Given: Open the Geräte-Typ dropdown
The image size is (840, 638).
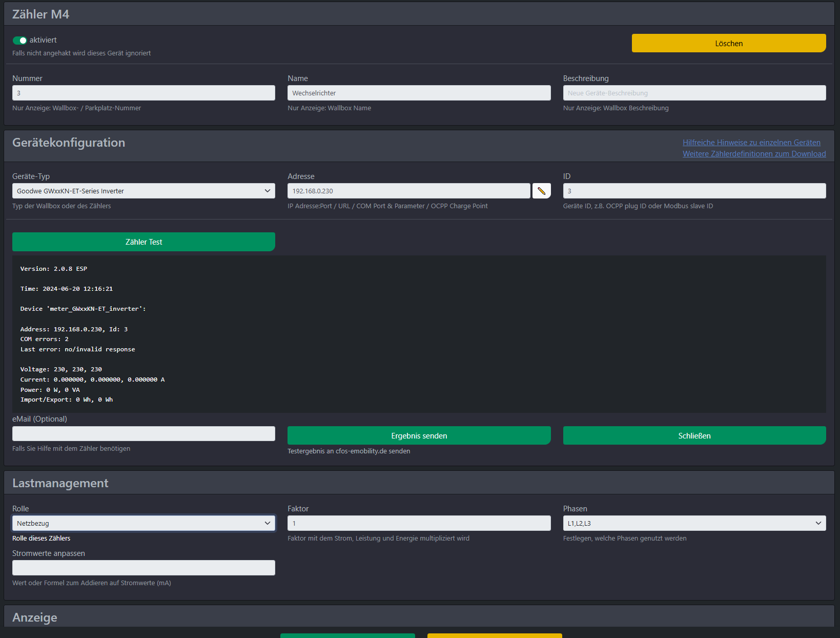Looking at the screenshot, I should click(x=144, y=191).
